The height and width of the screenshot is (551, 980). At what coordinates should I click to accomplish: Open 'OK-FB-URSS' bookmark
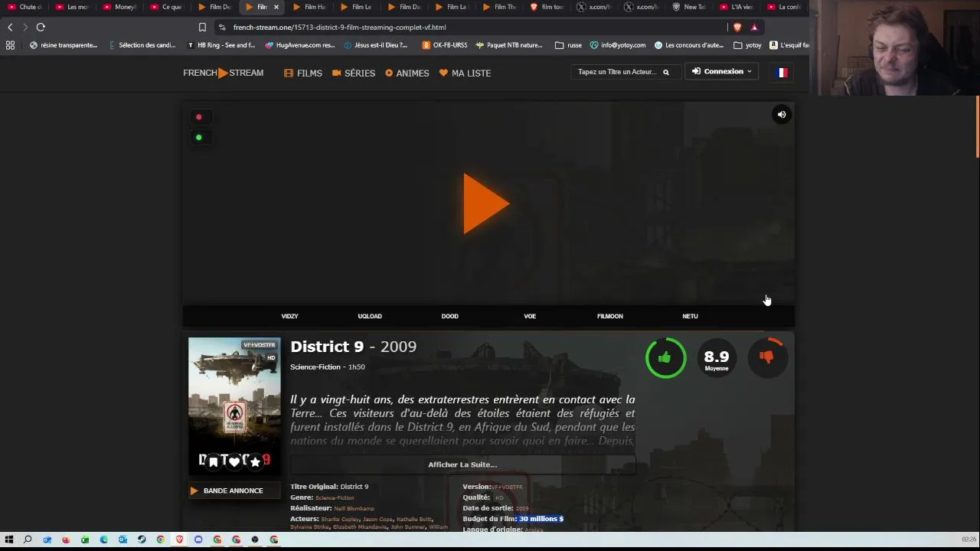[445, 45]
